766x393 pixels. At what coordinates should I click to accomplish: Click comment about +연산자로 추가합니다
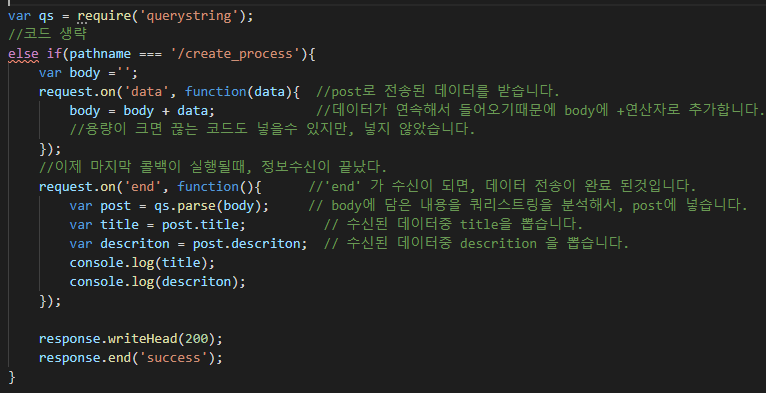(540, 110)
